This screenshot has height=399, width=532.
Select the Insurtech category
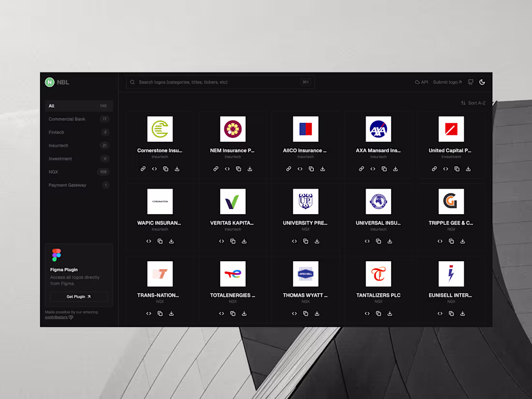59,145
